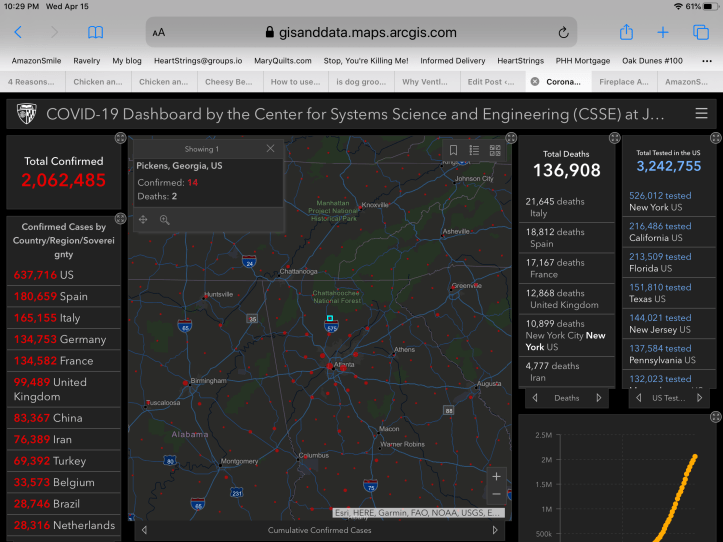Open the Safari bookmarks book icon
The image size is (723, 542).
95,32
